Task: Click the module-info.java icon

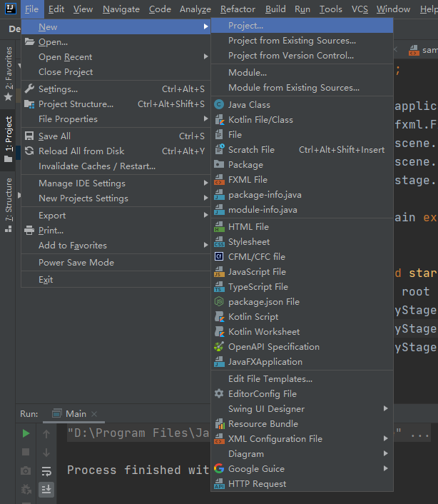Action: click(219, 210)
